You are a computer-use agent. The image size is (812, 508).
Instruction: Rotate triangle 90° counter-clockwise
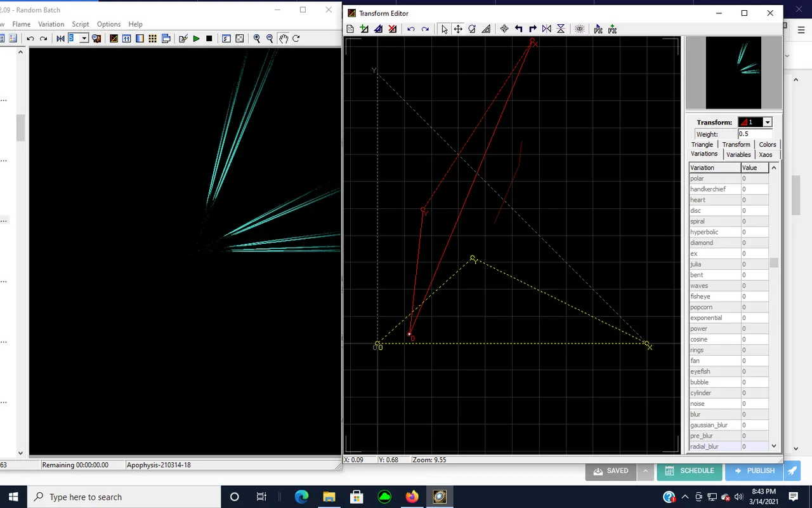[519, 29]
